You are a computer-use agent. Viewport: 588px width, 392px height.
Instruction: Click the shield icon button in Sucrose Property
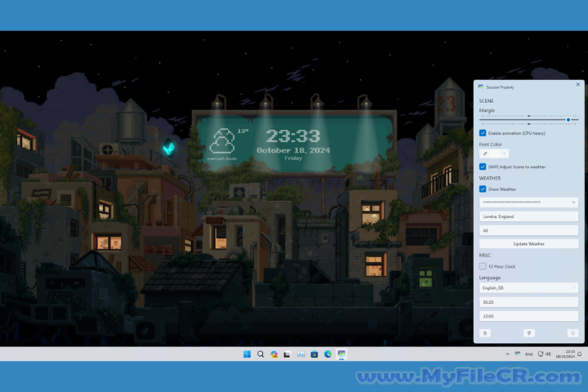click(x=528, y=333)
